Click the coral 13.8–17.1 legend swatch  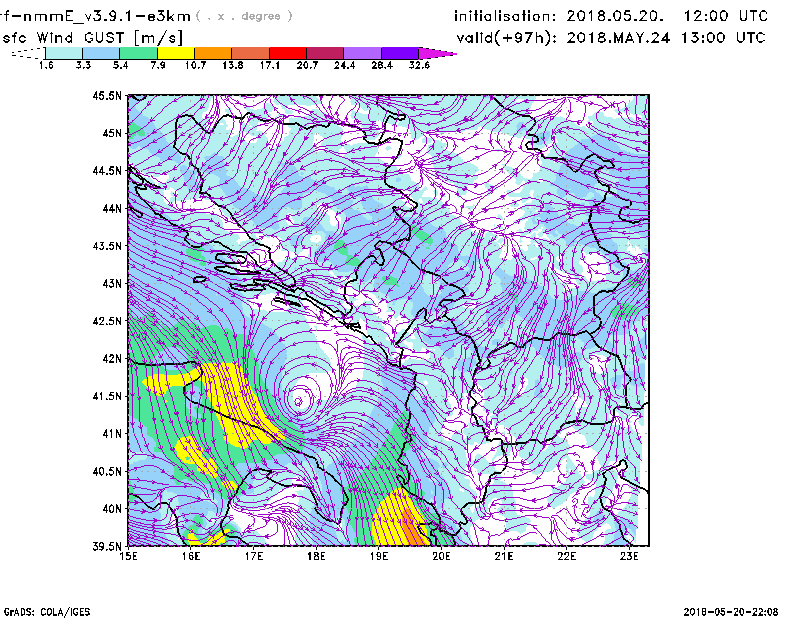[x=251, y=53]
